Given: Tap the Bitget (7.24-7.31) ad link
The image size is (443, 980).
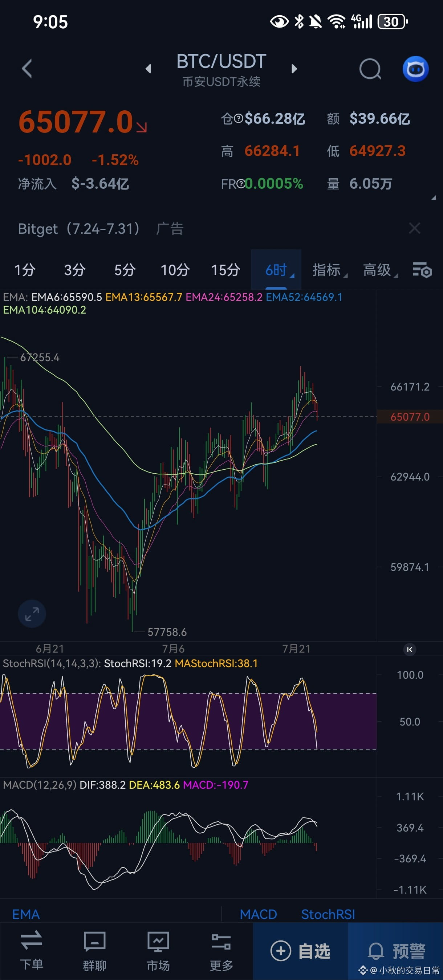Looking at the screenshot, I should 79,229.
